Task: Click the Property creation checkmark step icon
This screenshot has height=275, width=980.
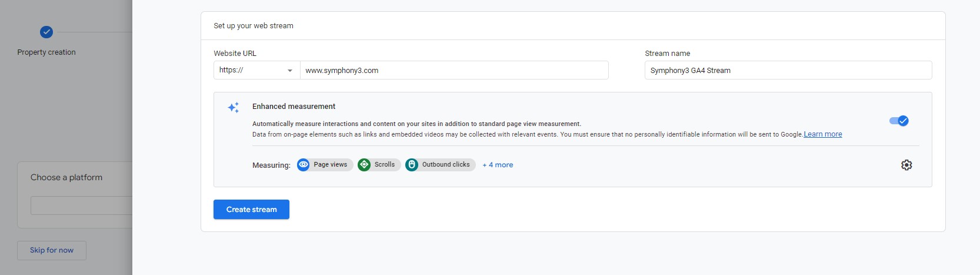Action: point(46,32)
